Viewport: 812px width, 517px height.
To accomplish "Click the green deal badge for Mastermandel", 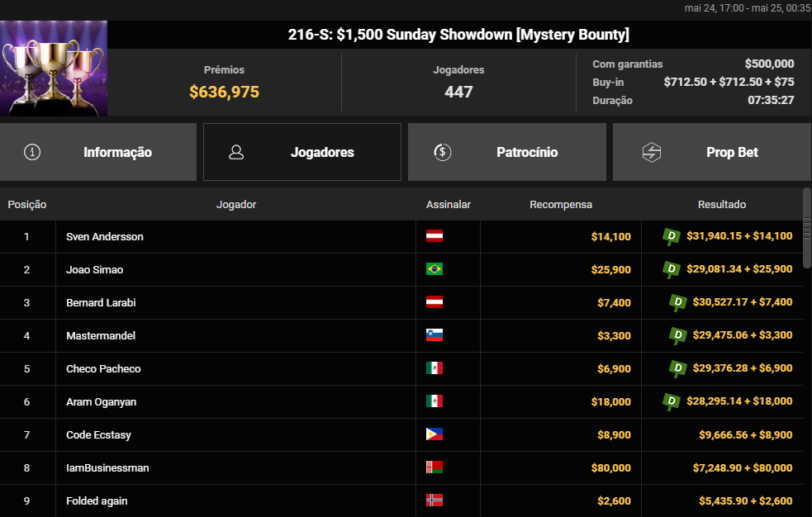I will coord(677,336).
